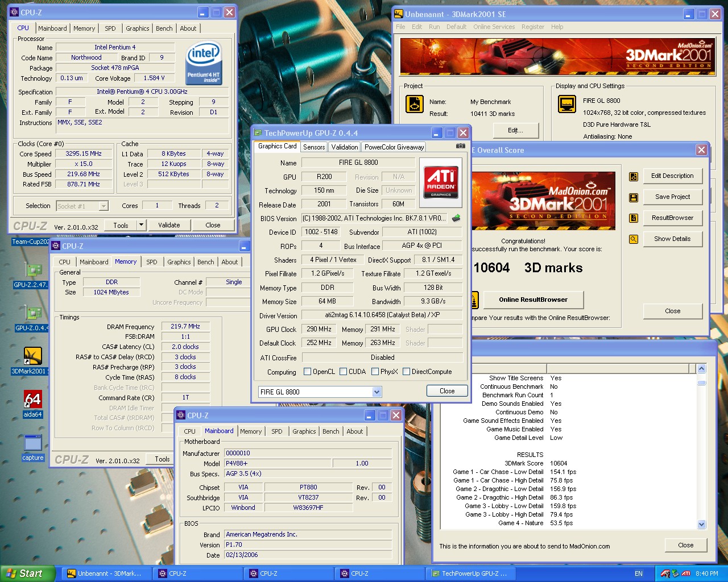
Task: Switch to the TechPowerUp GPU-Z taskbar item
Action: tap(470, 573)
